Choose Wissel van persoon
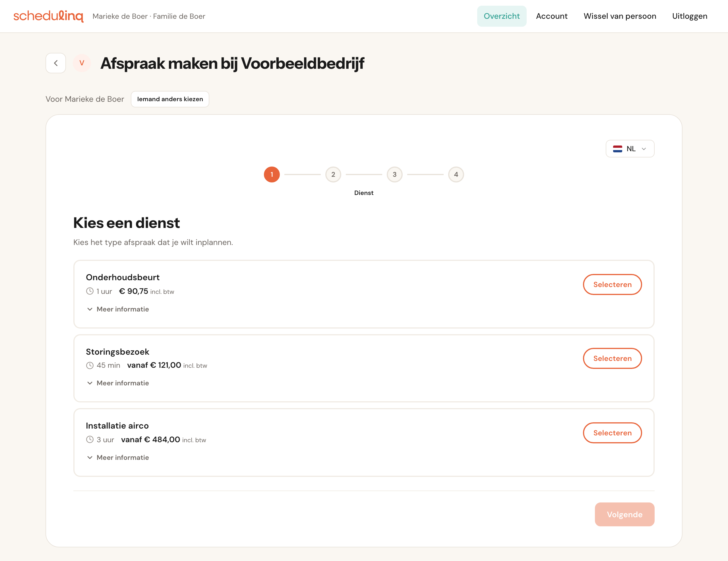The height and width of the screenshot is (561, 728). point(620,16)
